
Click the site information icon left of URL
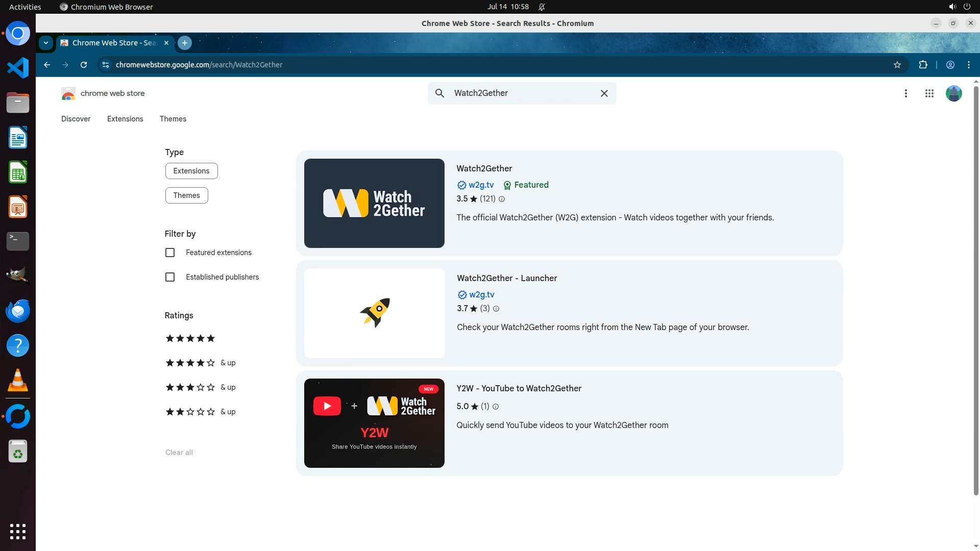[106, 65]
